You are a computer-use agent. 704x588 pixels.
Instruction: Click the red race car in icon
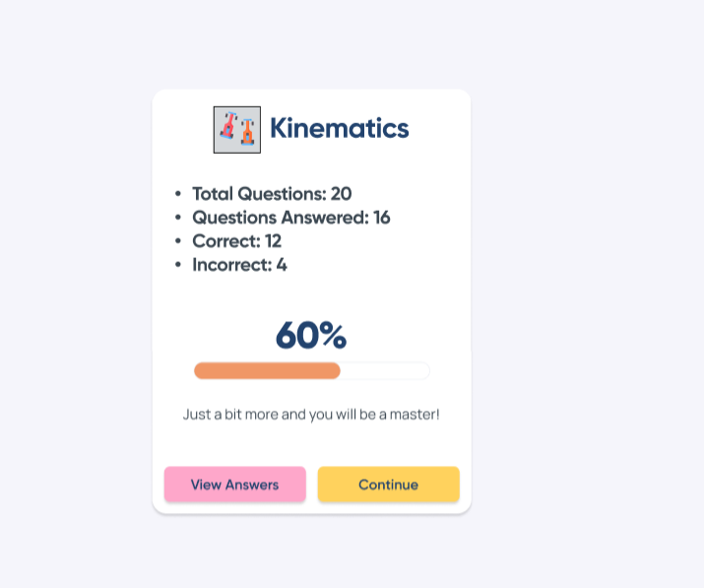click(x=228, y=125)
